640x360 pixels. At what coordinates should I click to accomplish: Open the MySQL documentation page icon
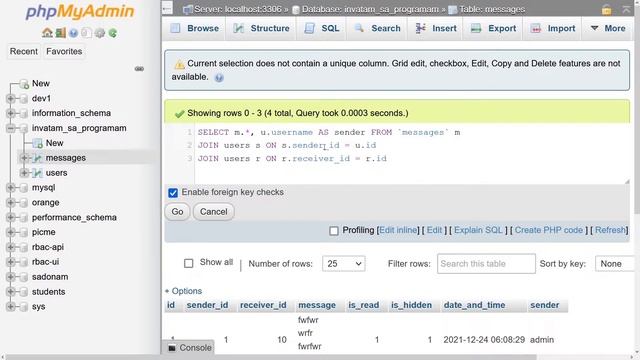(86, 33)
